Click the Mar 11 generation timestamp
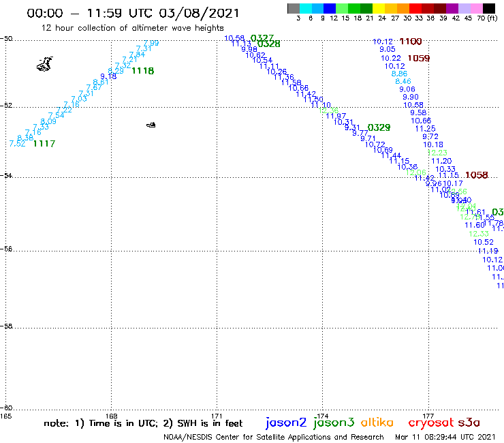Viewport: 504px width, 443px height. pos(445,437)
